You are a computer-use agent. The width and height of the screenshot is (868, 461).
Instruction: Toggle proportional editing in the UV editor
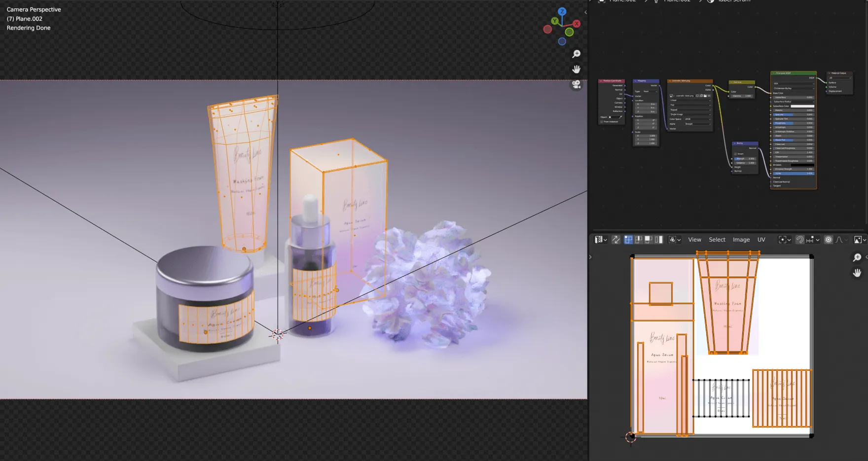pos(829,240)
